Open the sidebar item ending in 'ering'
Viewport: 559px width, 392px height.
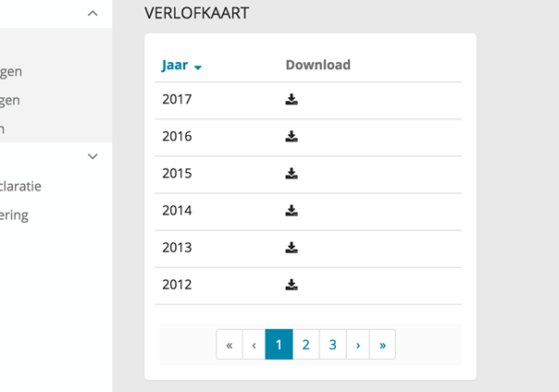pos(14,215)
